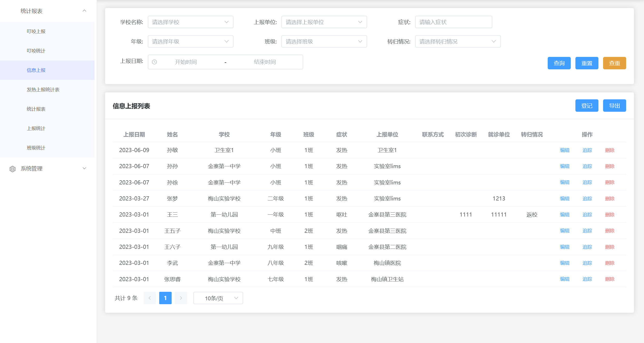This screenshot has width=644, height=343.
Task: Go to next page arrow
Action: (x=181, y=298)
